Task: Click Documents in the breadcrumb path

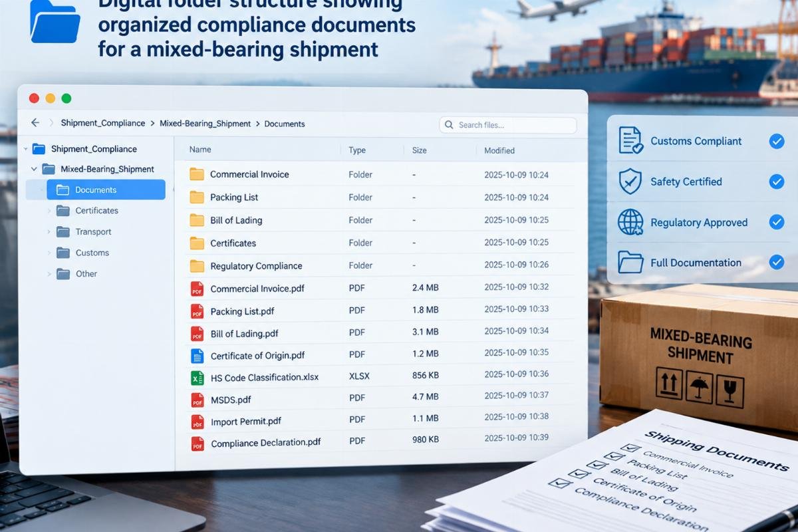Action: 285,124
